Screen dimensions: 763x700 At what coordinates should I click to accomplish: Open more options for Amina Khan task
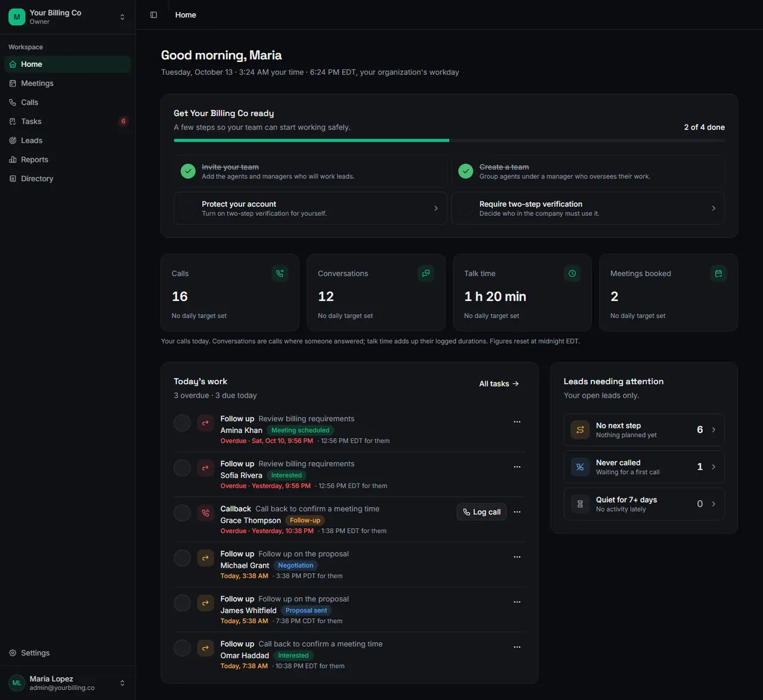point(517,422)
